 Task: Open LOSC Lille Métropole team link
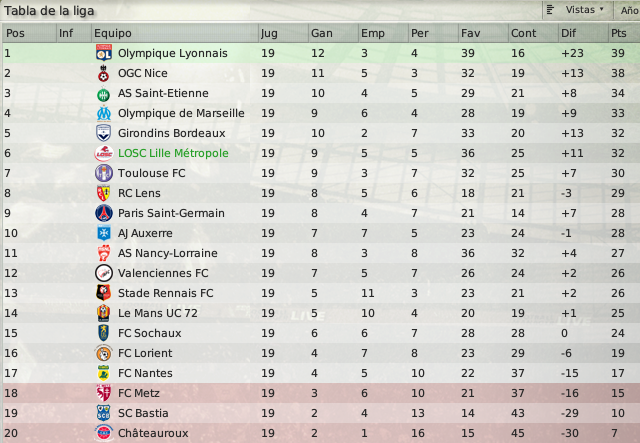click(x=173, y=153)
